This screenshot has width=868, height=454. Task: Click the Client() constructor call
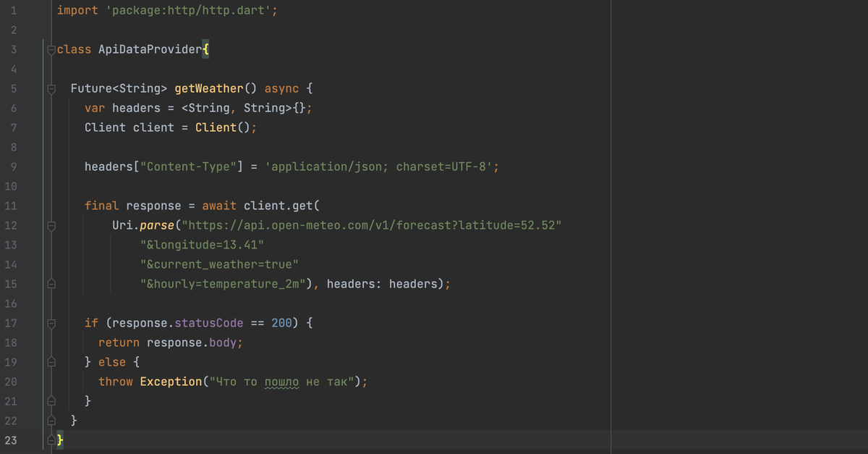pos(223,127)
